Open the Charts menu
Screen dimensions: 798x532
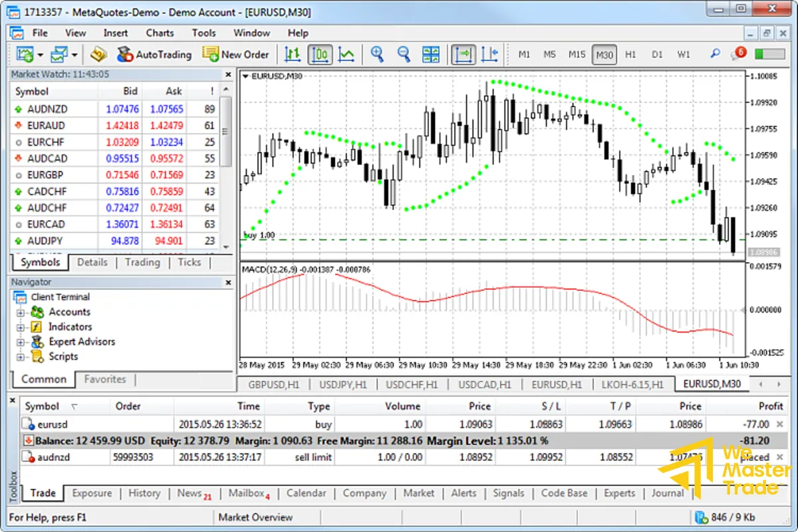coord(160,33)
